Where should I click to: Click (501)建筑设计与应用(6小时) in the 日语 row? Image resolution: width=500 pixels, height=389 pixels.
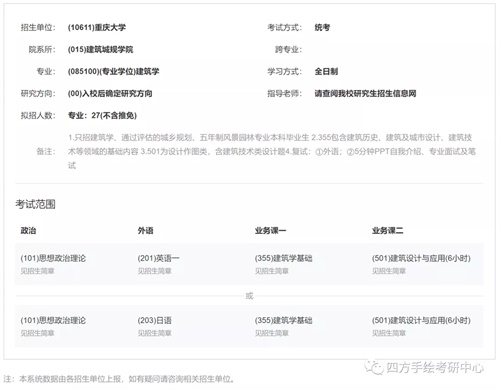tap(421, 320)
